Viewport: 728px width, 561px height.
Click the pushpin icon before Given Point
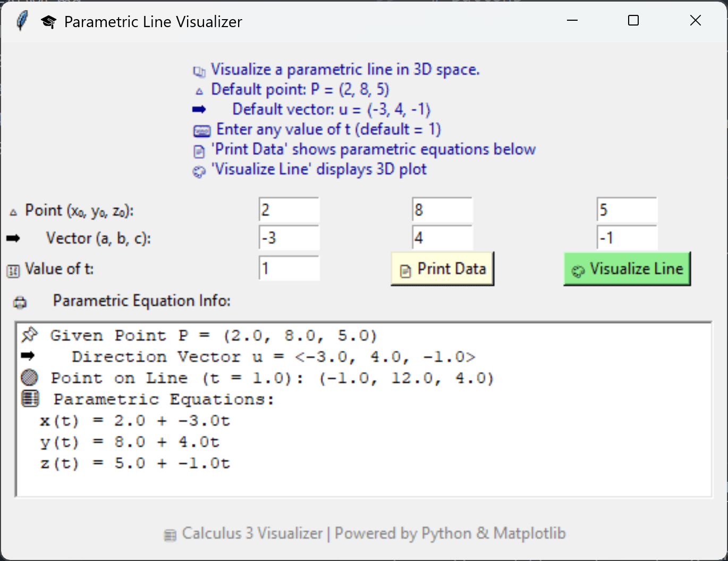coord(30,335)
